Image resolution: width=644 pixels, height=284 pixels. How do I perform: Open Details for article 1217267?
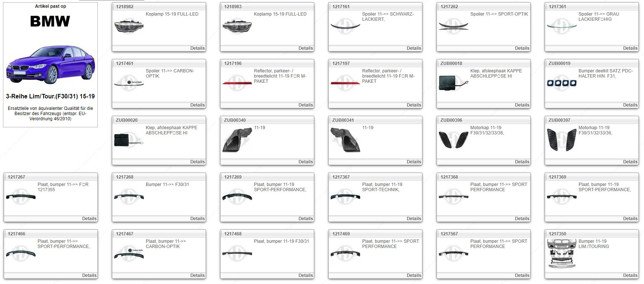click(x=89, y=219)
